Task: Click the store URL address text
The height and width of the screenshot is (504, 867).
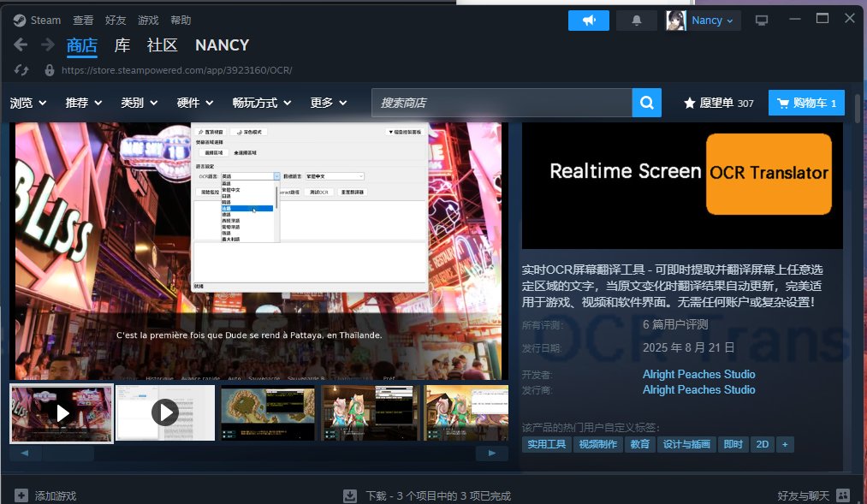Action: pos(177,70)
